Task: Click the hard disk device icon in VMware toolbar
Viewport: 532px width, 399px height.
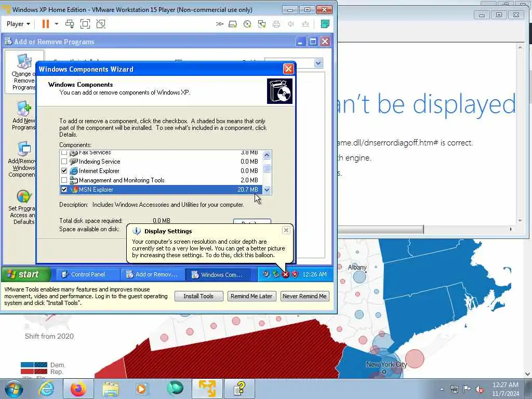Action: pos(233,24)
